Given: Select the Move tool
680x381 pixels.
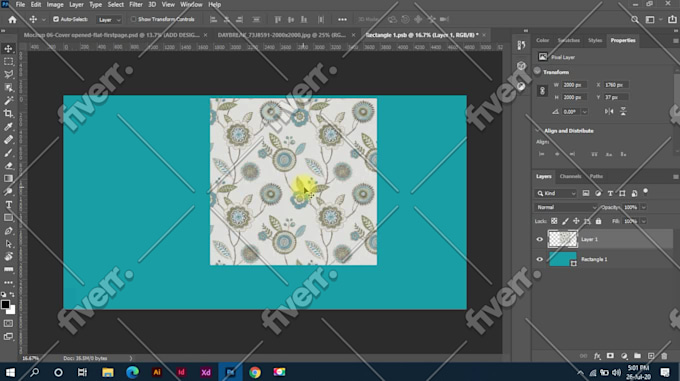Looking at the screenshot, I should coord(8,49).
